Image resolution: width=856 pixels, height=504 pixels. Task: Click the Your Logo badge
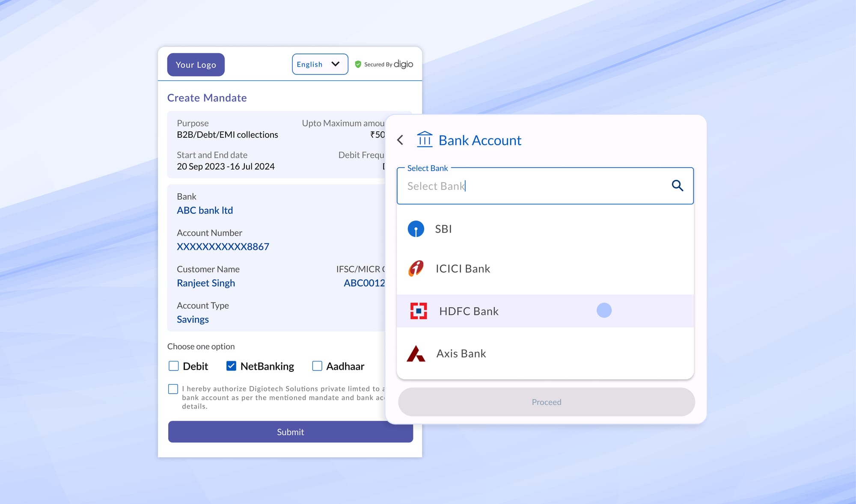point(196,65)
